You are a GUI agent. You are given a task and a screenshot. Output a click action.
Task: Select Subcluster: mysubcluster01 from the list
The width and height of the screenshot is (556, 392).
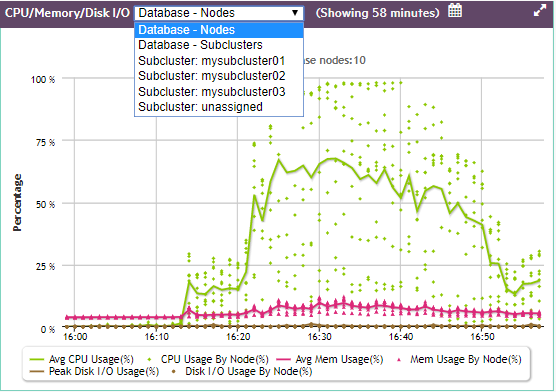click(x=219, y=61)
